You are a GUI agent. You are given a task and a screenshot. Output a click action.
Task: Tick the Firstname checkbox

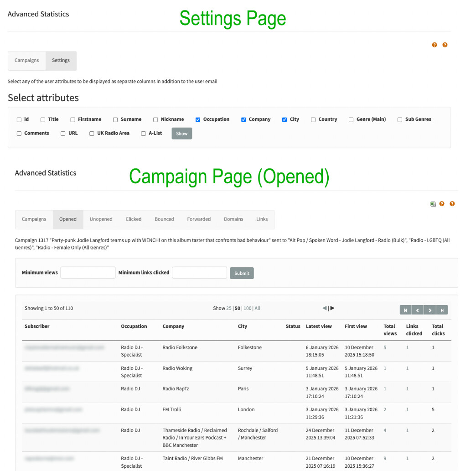coord(72,119)
